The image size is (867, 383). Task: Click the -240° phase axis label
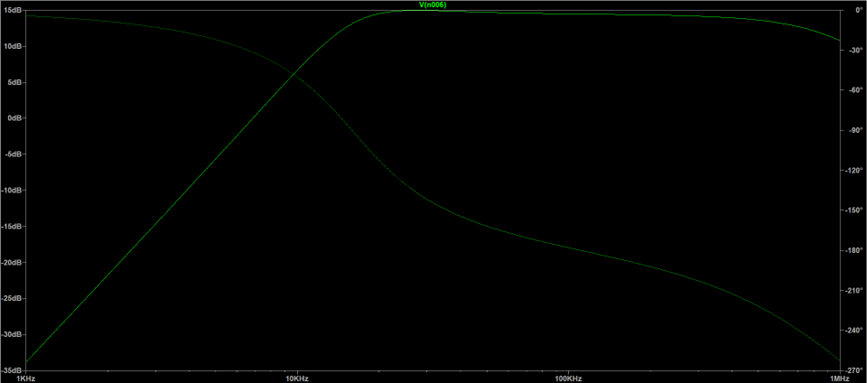[855, 330]
